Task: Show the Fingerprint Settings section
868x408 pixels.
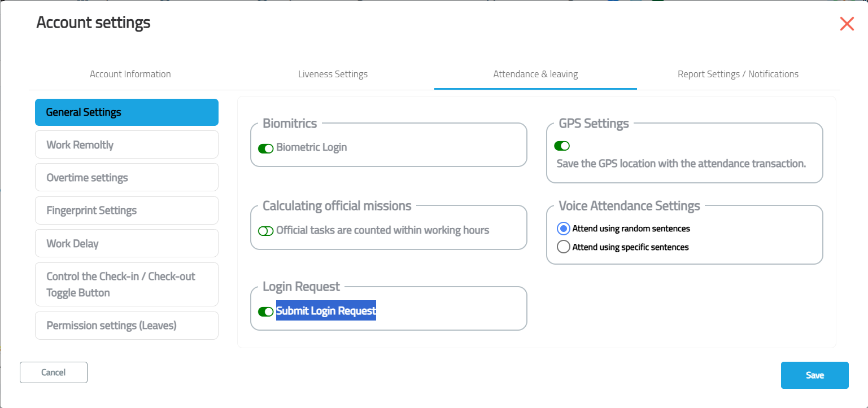Action: pos(127,210)
